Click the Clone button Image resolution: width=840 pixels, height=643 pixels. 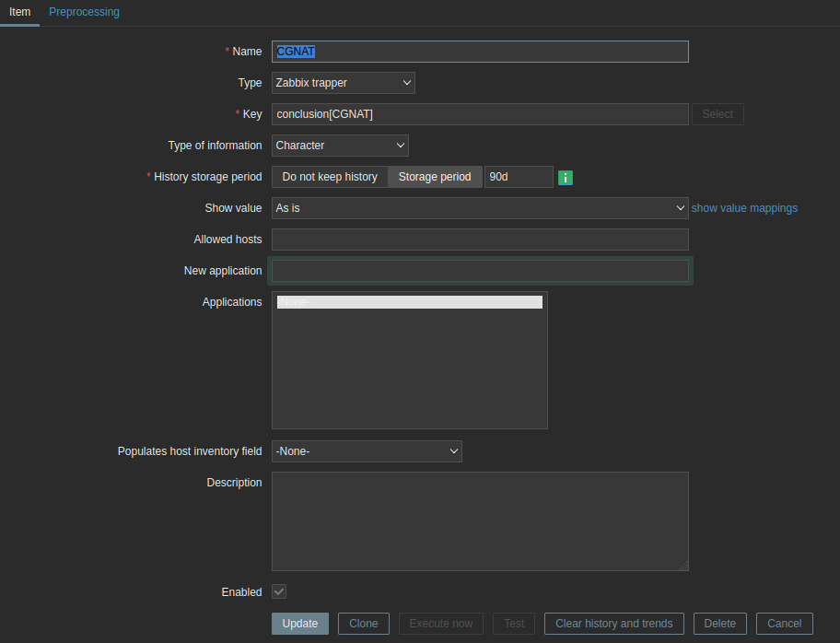pyautogui.click(x=363, y=624)
